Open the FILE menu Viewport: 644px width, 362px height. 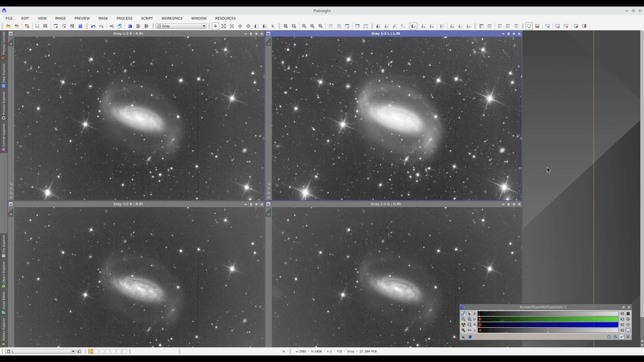9,18
